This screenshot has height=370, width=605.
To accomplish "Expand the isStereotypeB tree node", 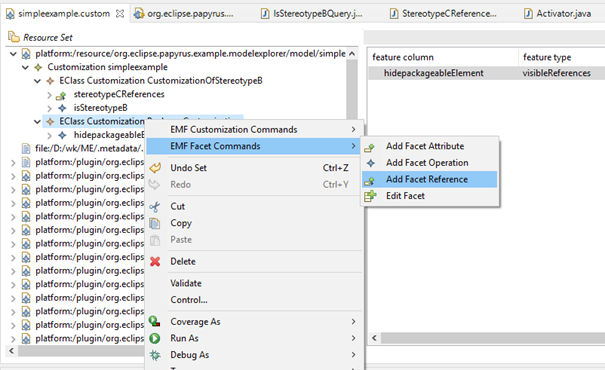I will pyautogui.click(x=49, y=108).
